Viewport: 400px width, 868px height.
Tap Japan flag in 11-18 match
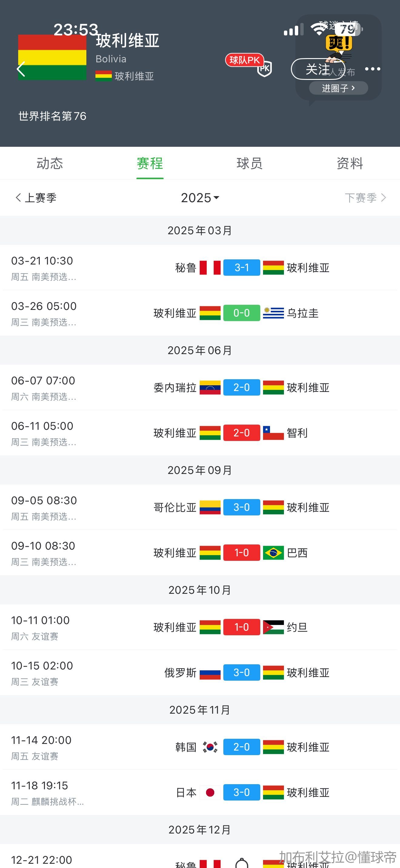(x=210, y=793)
